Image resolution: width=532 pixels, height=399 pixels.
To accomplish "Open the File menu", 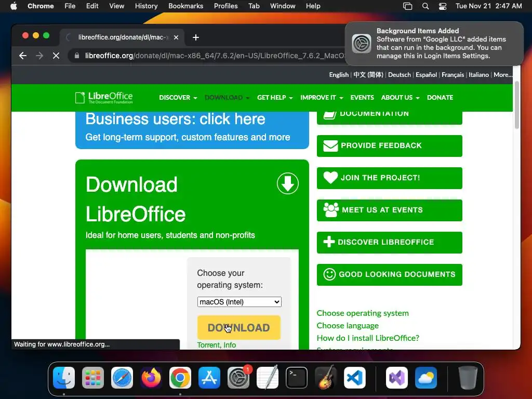I will [x=70, y=6].
